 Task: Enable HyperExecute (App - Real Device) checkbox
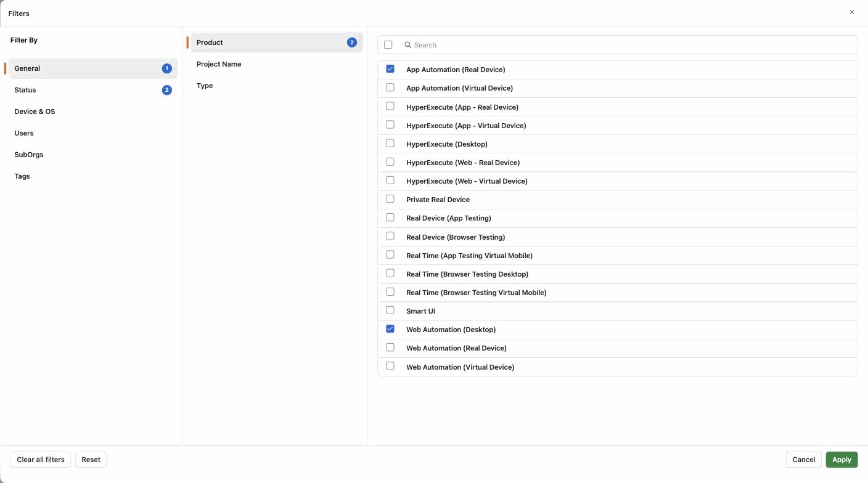(390, 106)
